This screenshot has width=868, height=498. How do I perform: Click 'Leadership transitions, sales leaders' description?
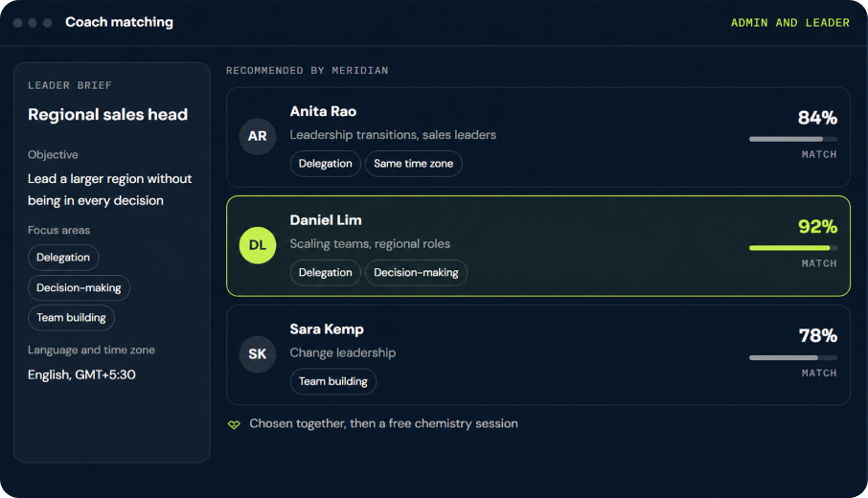[393, 135]
